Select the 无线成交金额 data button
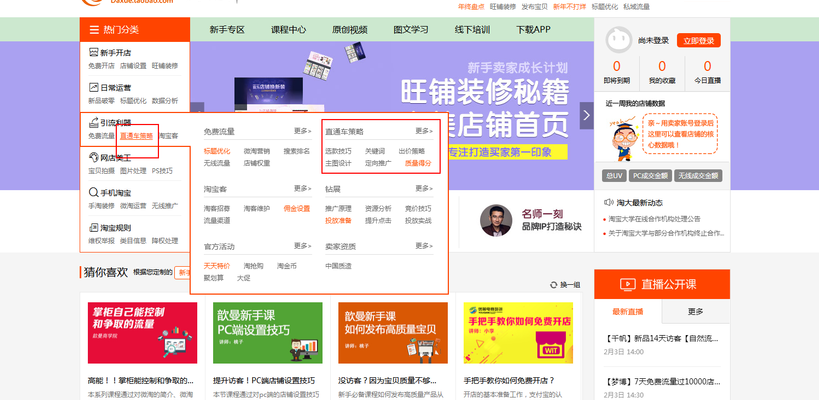Image resolution: width=819 pixels, height=400 pixels. tap(698, 176)
